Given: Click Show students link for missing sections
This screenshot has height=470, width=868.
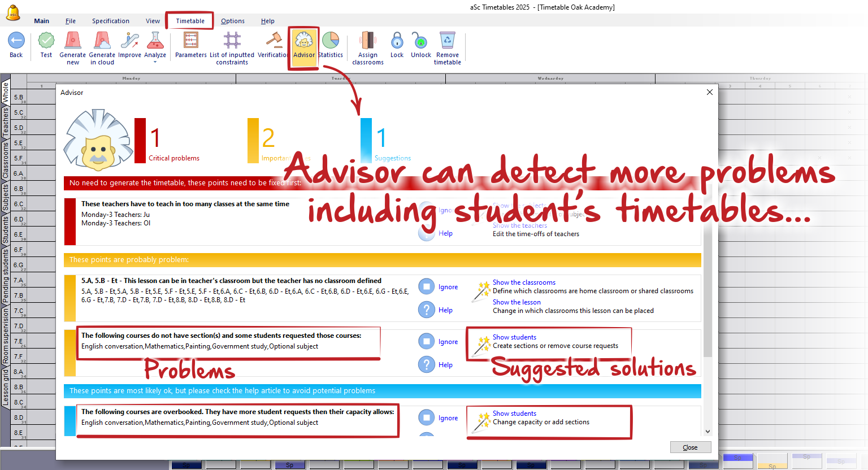Looking at the screenshot, I should (514, 337).
